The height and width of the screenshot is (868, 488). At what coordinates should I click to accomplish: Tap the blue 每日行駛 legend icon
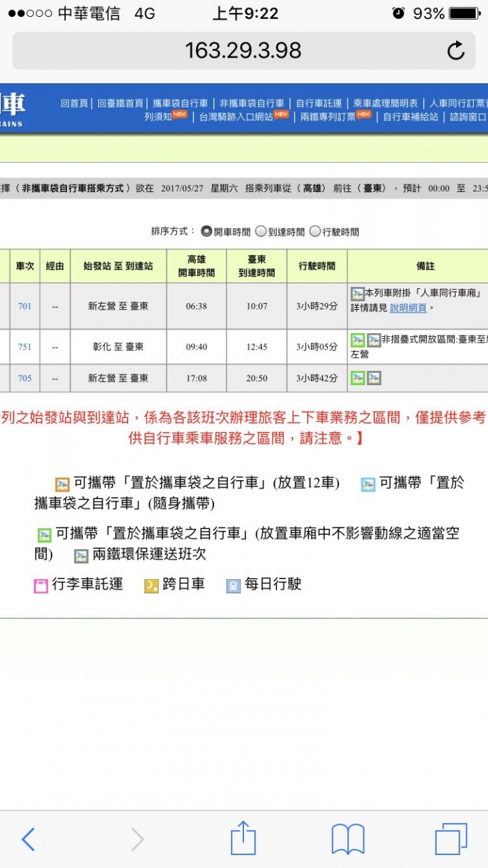(233, 586)
